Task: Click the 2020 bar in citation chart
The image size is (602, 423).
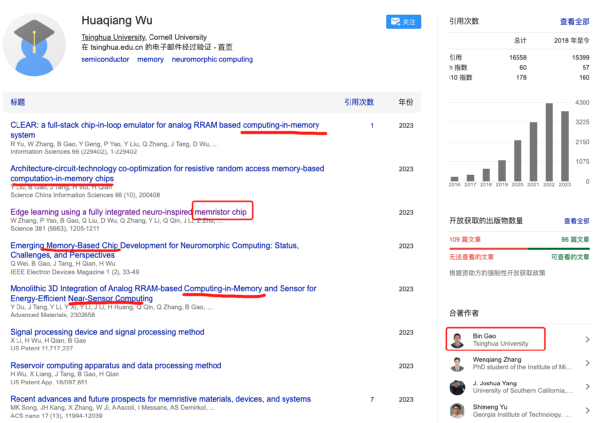Action: point(518,160)
